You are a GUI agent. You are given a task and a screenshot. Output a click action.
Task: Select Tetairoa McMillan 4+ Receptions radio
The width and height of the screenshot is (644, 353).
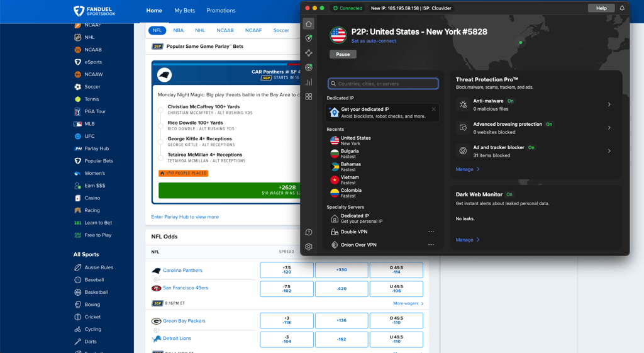pos(160,158)
